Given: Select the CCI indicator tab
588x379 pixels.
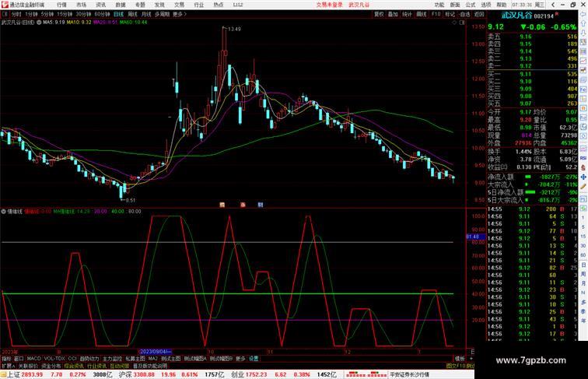Looking at the screenshot, I should tap(72, 359).
